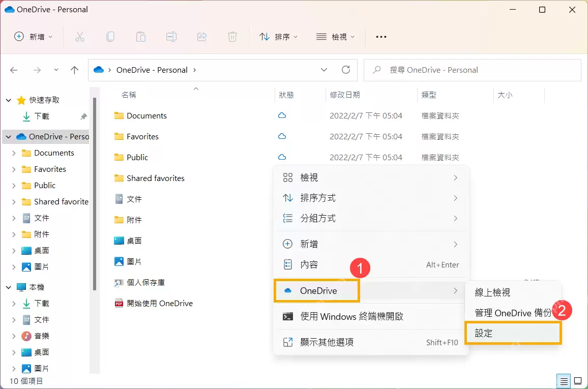Screen dimensions: 588x389
Task: Open 分組方式 context menu entry
Action: (371, 218)
